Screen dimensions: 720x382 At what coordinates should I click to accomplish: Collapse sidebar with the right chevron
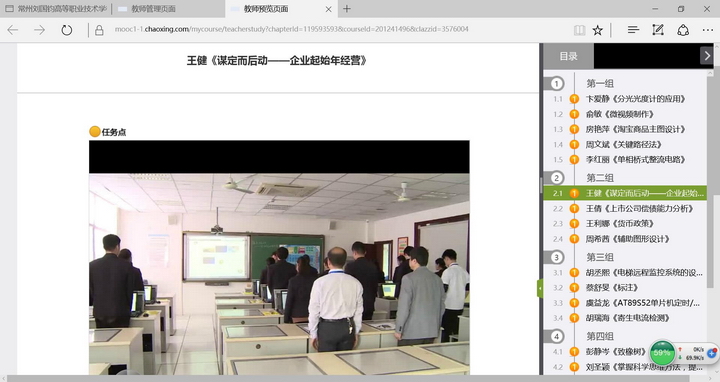[x=707, y=56]
